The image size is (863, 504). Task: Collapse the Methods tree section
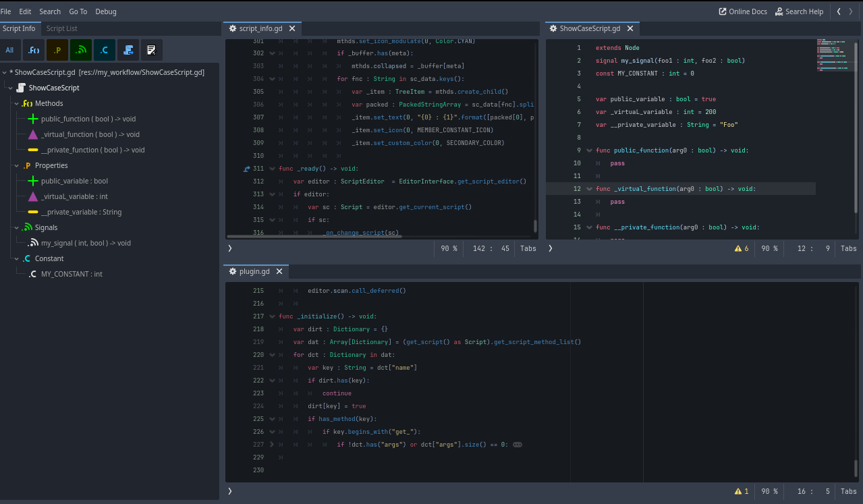click(x=17, y=103)
